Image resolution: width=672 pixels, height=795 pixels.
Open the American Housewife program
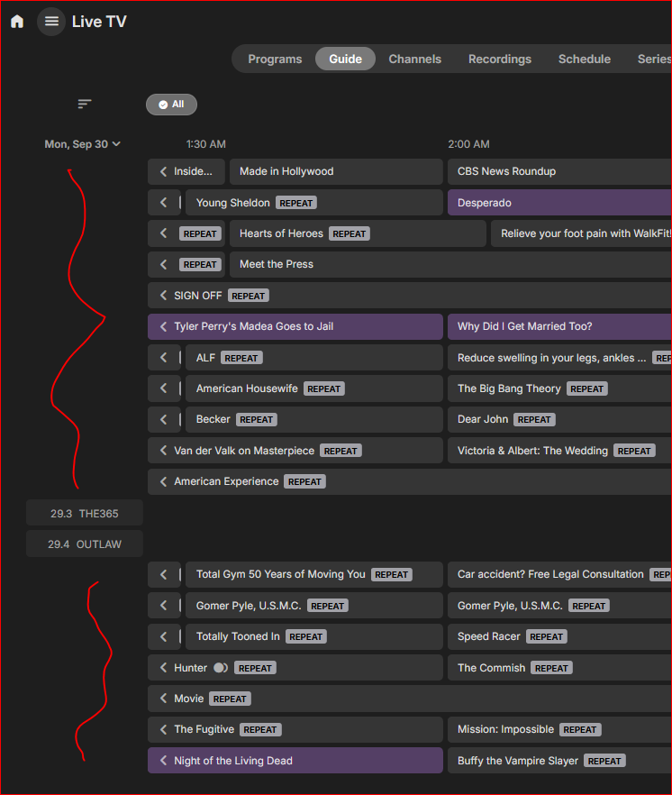point(314,388)
